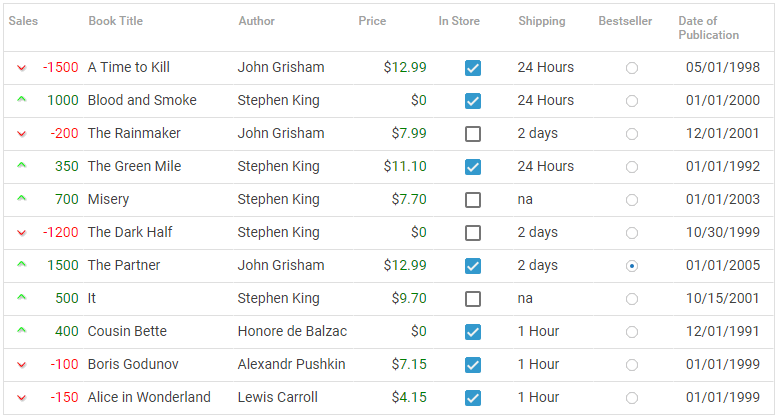Click the selected Bestseller radio for The Partner
The width and height of the screenshot is (779, 419).
click(632, 266)
